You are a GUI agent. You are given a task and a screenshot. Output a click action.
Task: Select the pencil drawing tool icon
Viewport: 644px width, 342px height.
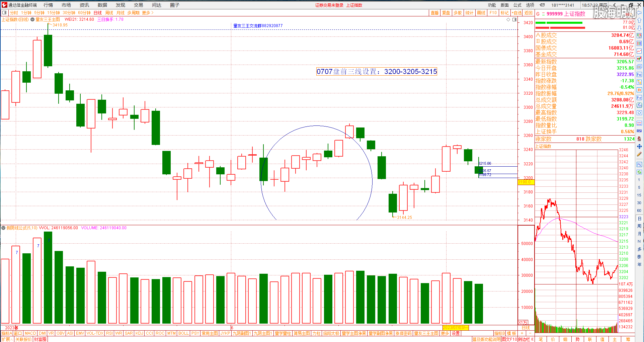coord(639,154)
